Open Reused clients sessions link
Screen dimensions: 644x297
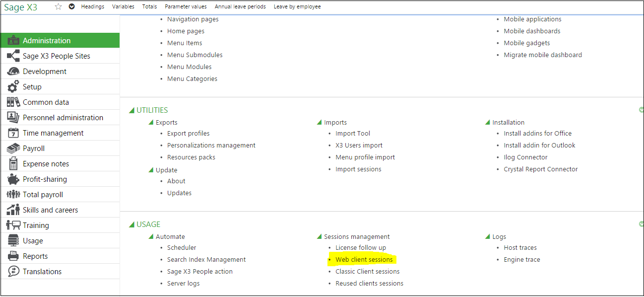point(370,283)
